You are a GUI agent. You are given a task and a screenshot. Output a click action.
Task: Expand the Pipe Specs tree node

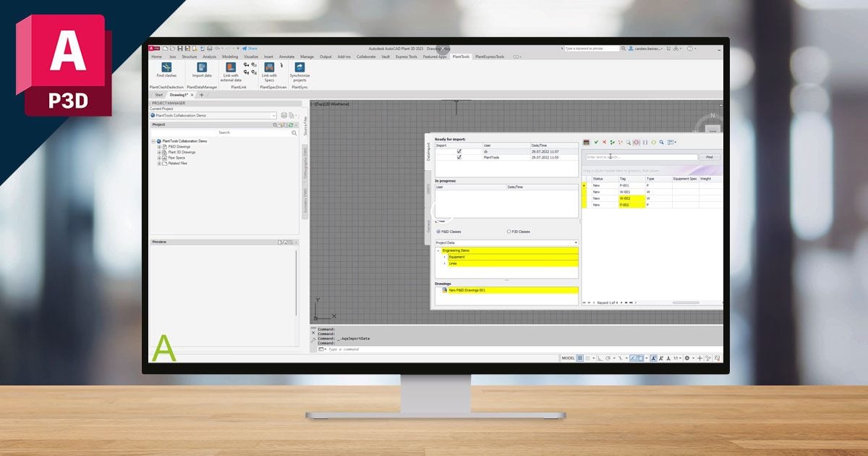[x=159, y=158]
